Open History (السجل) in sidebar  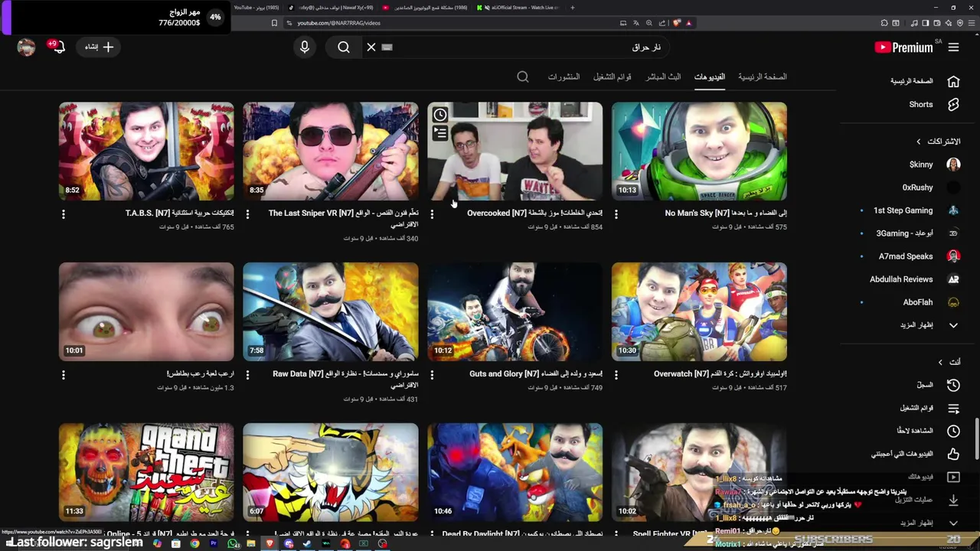[925, 385]
